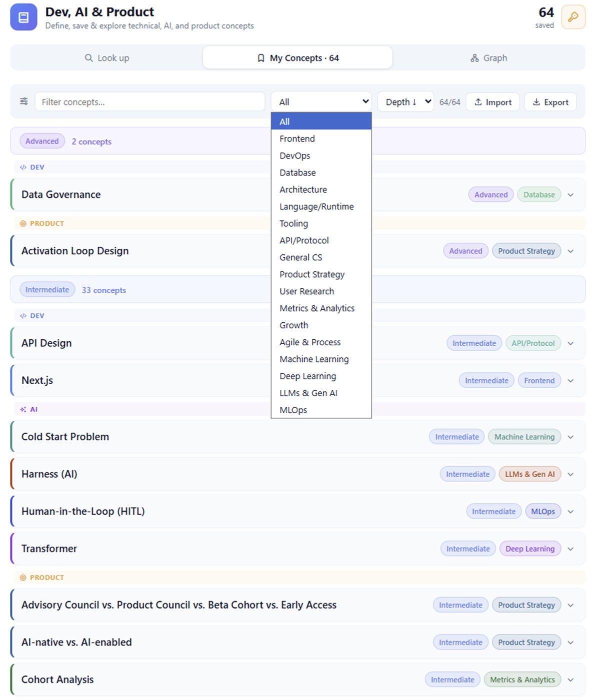Click the Intermediate group header badge

tap(47, 289)
